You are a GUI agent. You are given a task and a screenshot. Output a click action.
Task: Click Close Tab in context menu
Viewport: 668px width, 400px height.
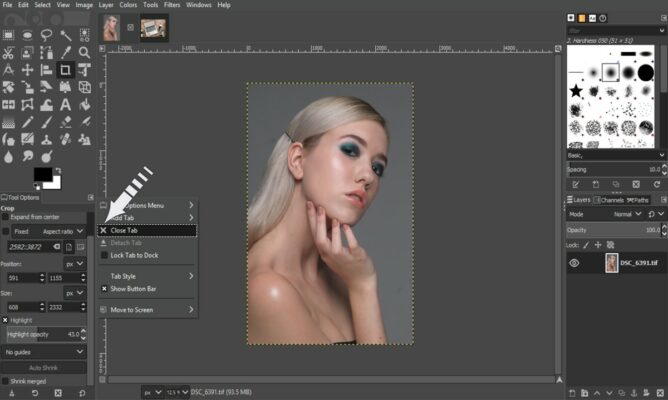(125, 230)
